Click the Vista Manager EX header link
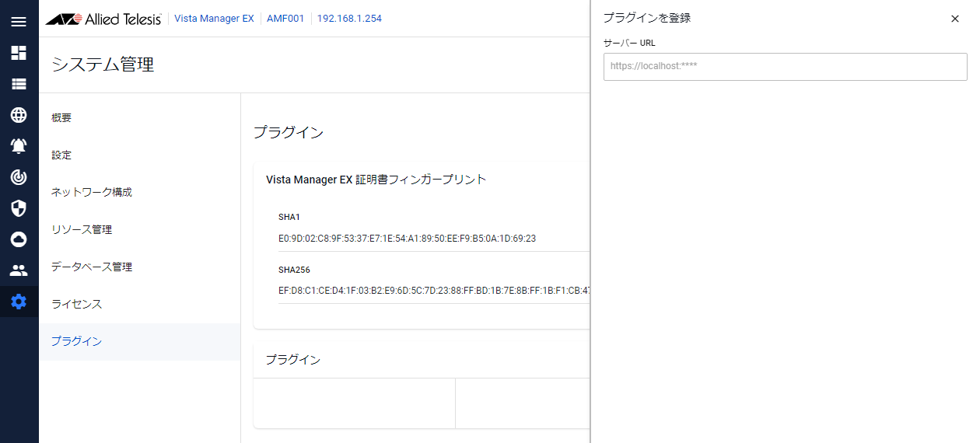The image size is (980, 443). [x=214, y=19]
